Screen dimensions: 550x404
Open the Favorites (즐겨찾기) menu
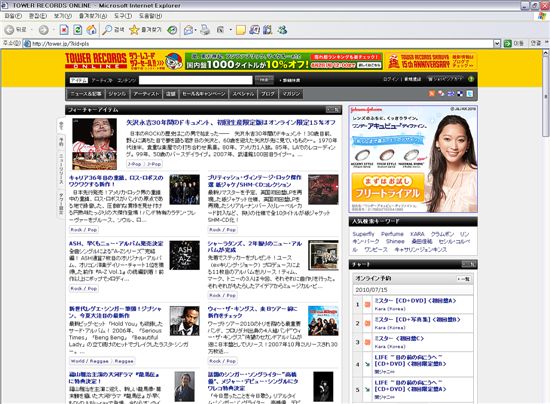[x=93, y=16]
